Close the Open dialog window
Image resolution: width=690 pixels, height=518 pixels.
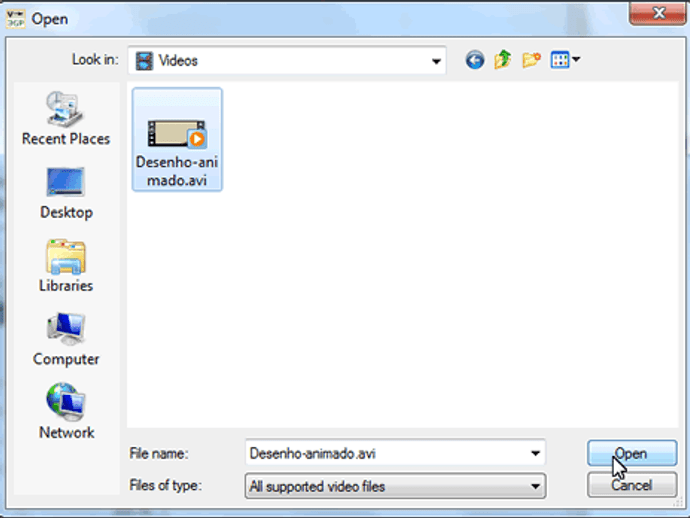[658, 13]
